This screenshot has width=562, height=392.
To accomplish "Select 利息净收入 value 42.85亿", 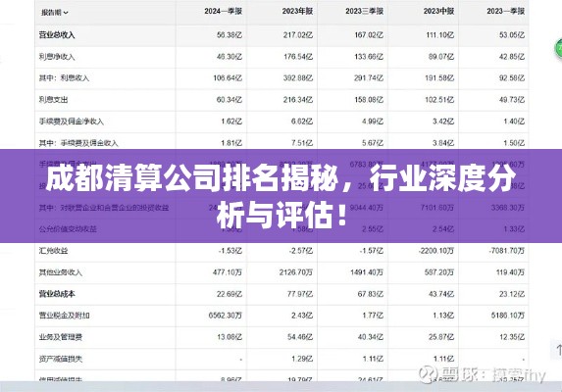I will [x=512, y=57].
